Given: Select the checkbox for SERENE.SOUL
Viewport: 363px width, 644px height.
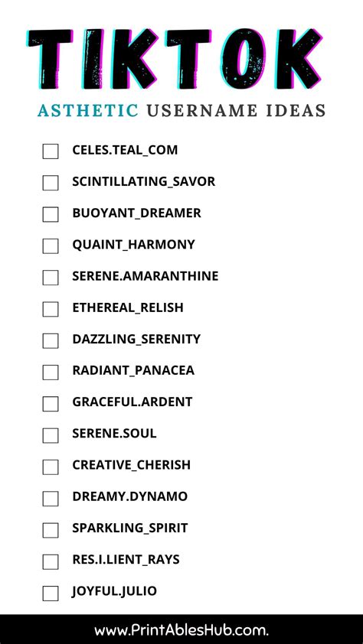Looking at the screenshot, I should (51, 435).
